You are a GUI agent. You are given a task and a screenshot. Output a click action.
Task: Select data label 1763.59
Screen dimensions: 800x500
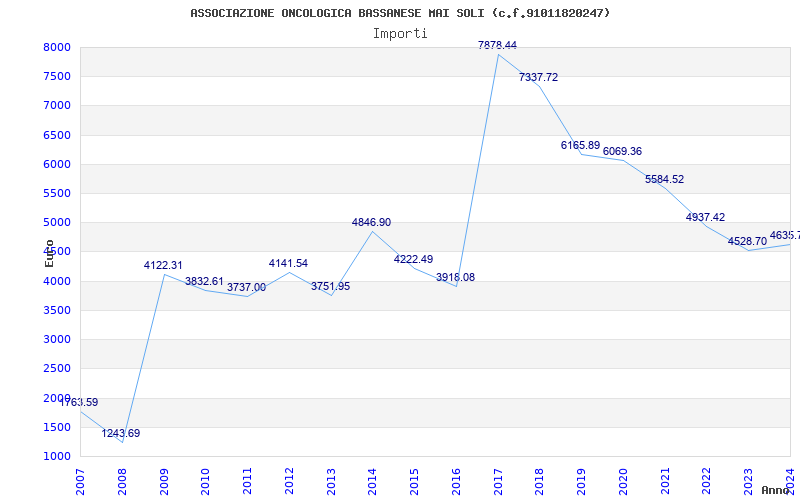point(79,403)
